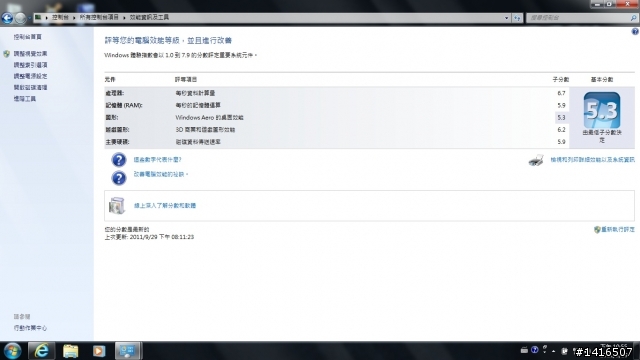Image resolution: width=640 pixels, height=360 pixels.
Task: Click the 3D gaming graphics description
Action: tap(205, 130)
